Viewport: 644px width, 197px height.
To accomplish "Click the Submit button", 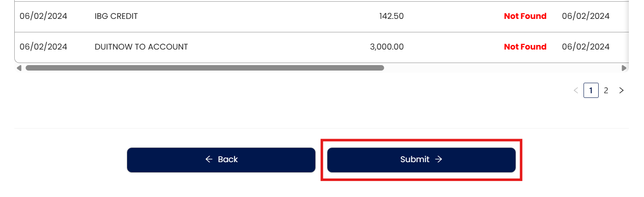I will pos(421,160).
